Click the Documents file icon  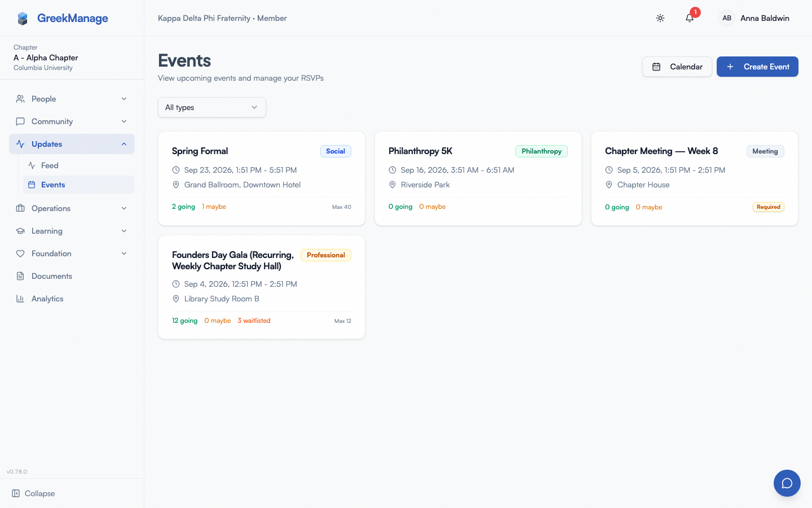pyautogui.click(x=20, y=276)
